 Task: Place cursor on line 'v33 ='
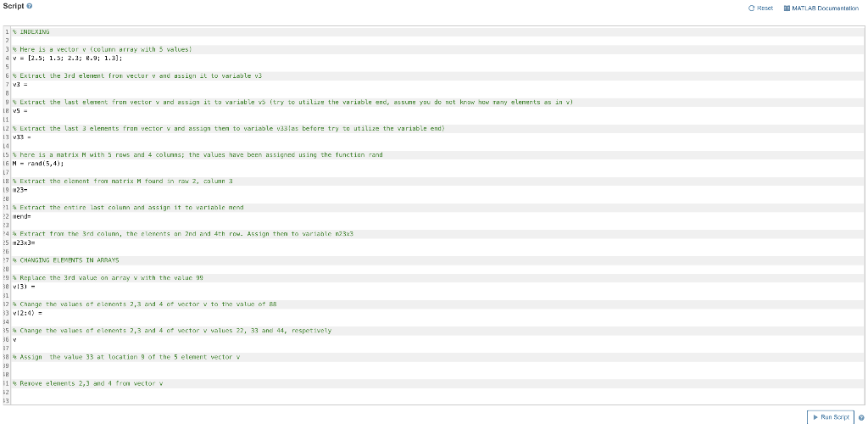coord(21,137)
